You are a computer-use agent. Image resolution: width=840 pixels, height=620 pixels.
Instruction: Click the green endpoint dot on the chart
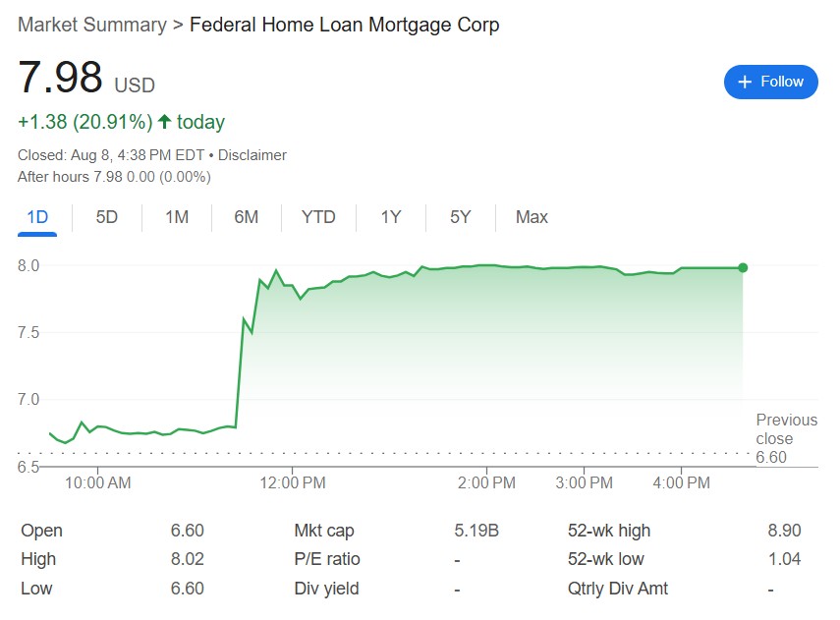point(743,267)
